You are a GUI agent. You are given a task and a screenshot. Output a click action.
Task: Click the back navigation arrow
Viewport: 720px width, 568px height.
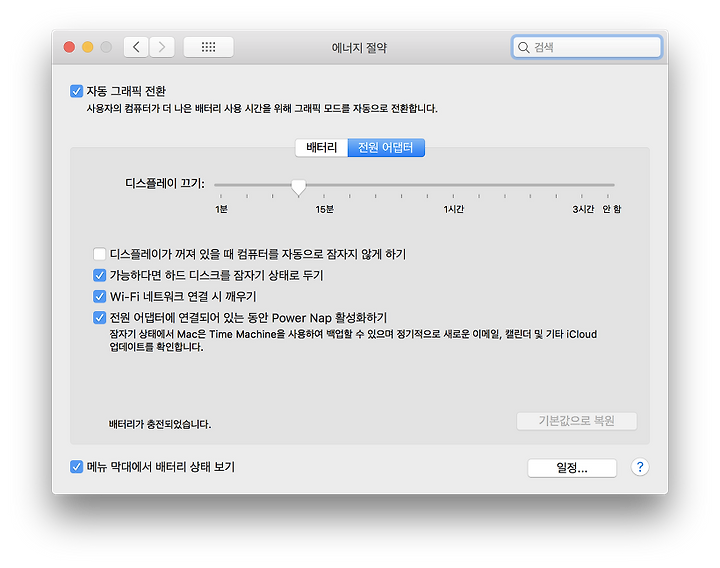click(136, 47)
